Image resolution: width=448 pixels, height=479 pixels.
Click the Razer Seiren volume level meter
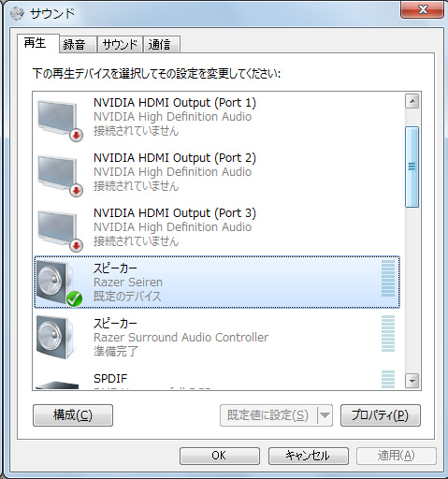tap(388, 278)
